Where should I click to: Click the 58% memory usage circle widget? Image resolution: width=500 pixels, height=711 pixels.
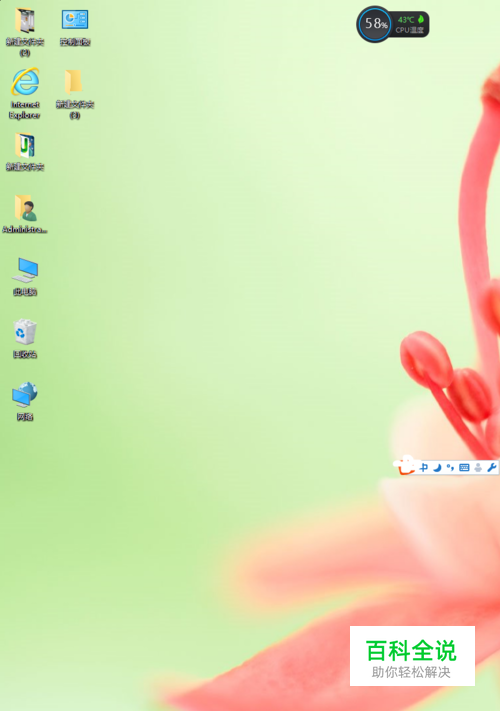click(x=374, y=24)
